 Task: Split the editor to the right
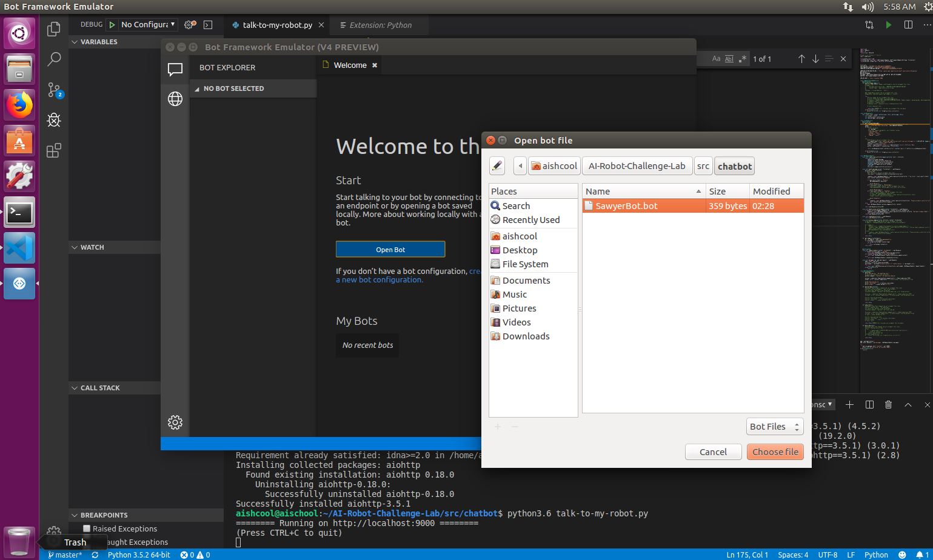tap(908, 25)
